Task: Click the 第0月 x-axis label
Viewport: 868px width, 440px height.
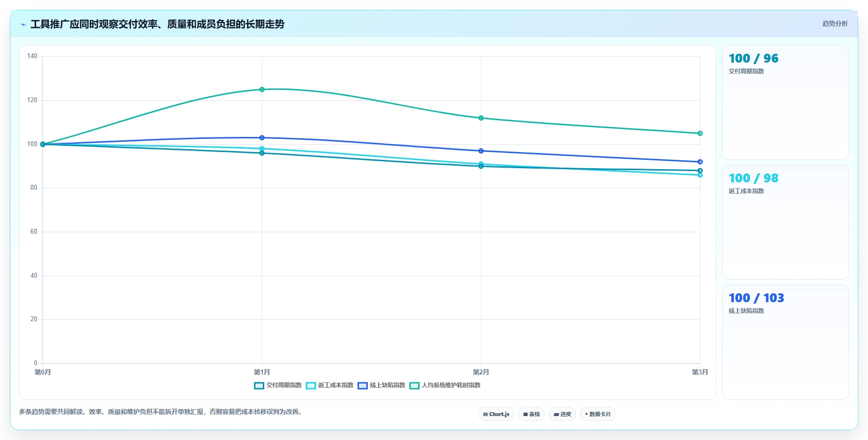Action: pos(43,373)
